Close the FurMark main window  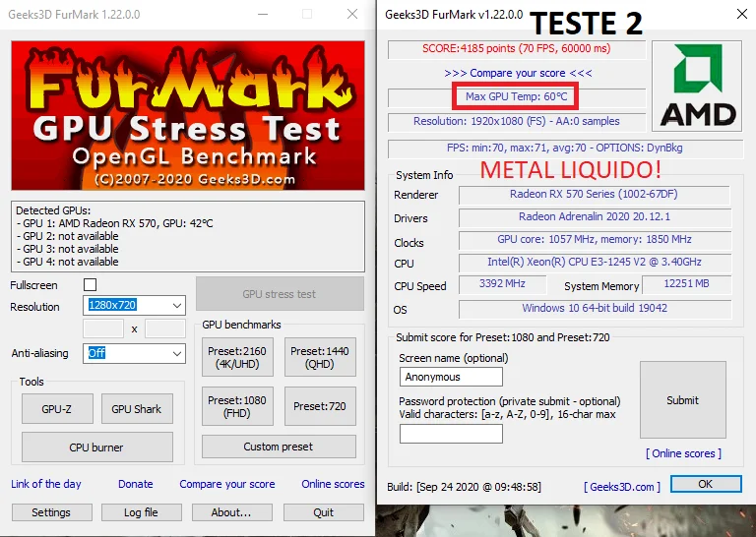[x=352, y=14]
